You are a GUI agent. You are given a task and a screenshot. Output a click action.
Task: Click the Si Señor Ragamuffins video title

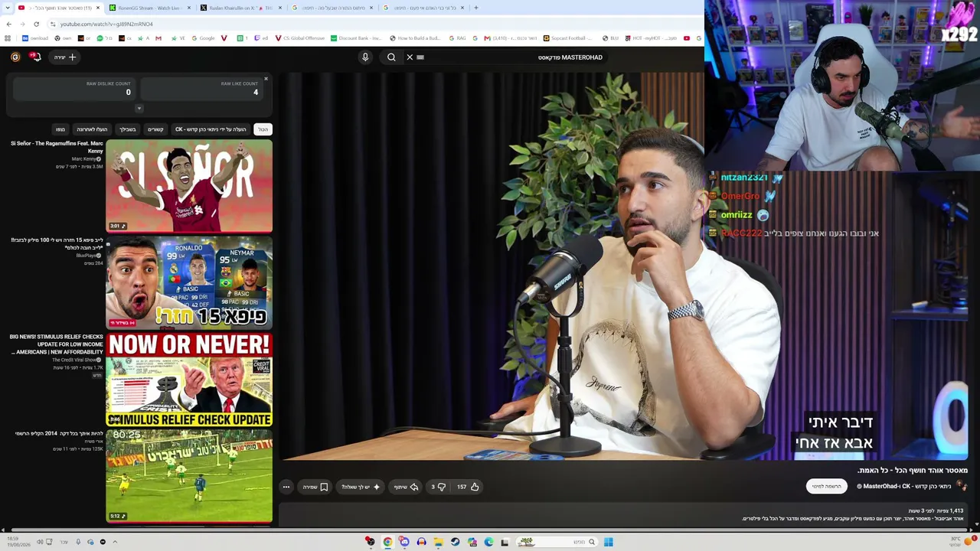click(57, 147)
